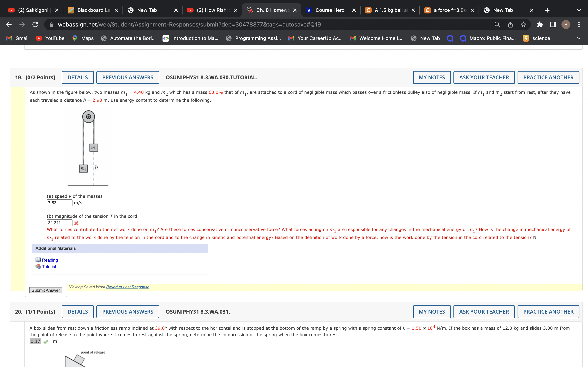Open the Tutorial resource icon
The height and width of the screenshot is (367, 588).
point(38,266)
